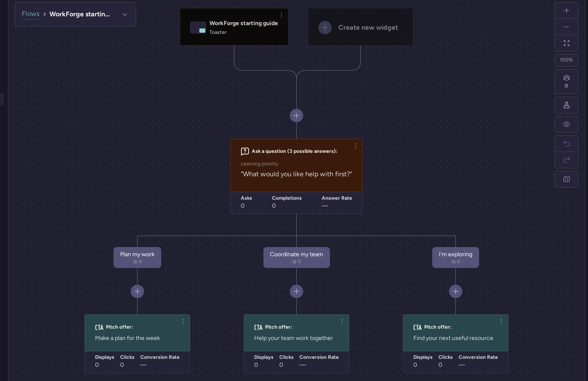This screenshot has height=381, width=588.
Task: Zoom out using the minus icon
Action: [x=566, y=27]
